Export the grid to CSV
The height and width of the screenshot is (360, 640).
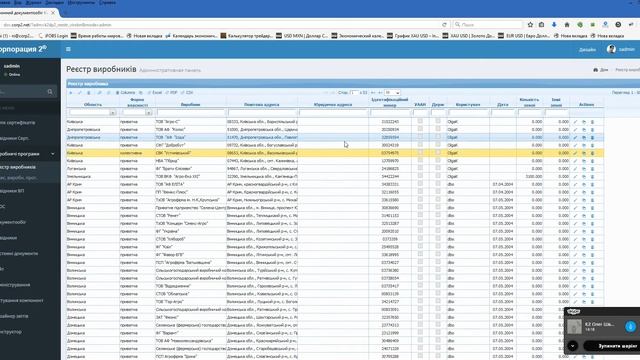187,93
